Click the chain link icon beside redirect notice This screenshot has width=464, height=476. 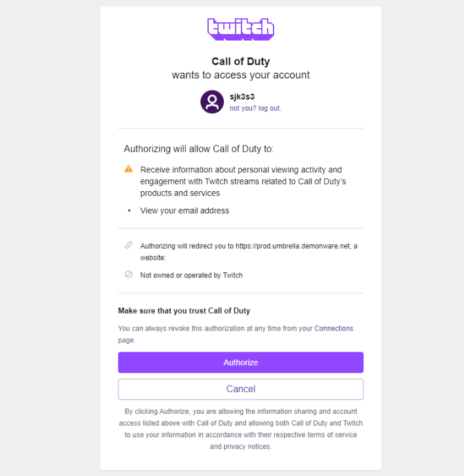coord(128,246)
